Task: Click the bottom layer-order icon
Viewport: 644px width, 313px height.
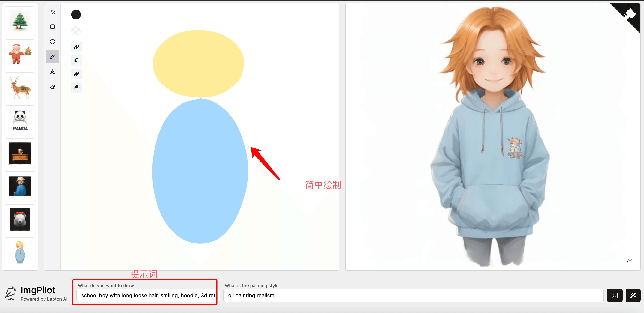Action: pyautogui.click(x=77, y=87)
